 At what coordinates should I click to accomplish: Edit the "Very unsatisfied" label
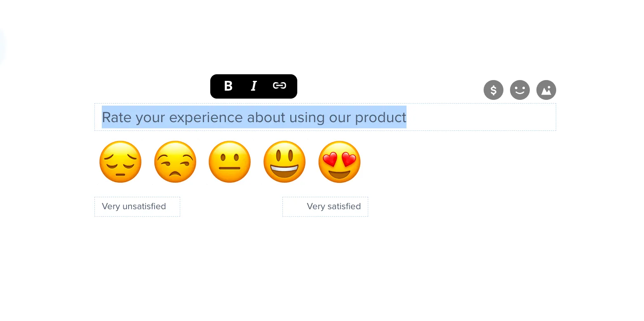[x=134, y=206]
